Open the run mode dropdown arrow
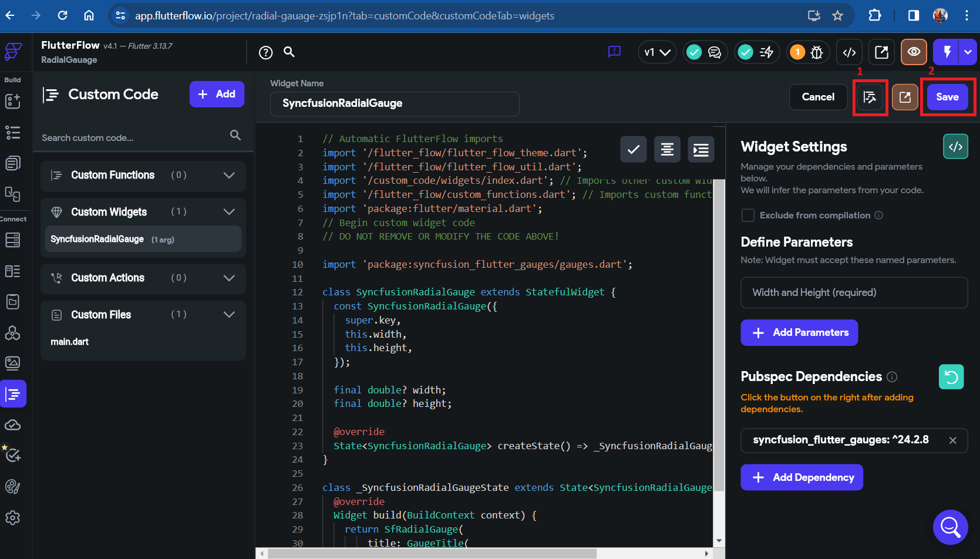This screenshot has height=559, width=980. click(x=968, y=52)
